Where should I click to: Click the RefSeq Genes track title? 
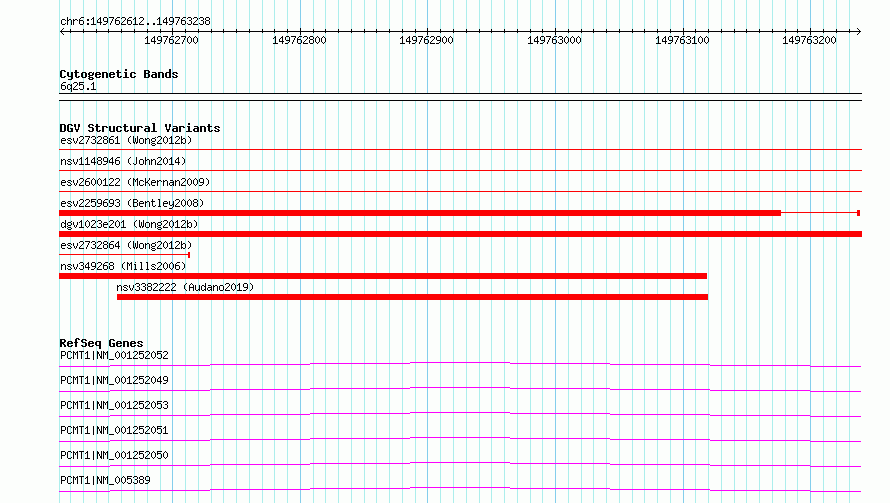click(x=101, y=343)
